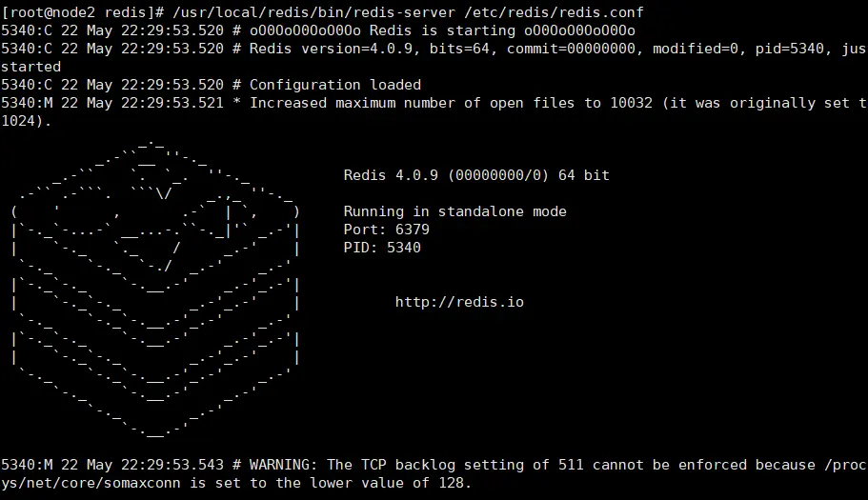Click timestamp "22:29:53.521" in log

pyautogui.click(x=172, y=103)
